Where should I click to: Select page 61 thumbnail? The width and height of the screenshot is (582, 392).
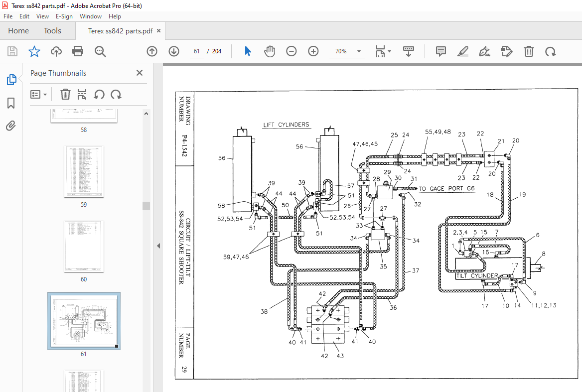coord(84,321)
